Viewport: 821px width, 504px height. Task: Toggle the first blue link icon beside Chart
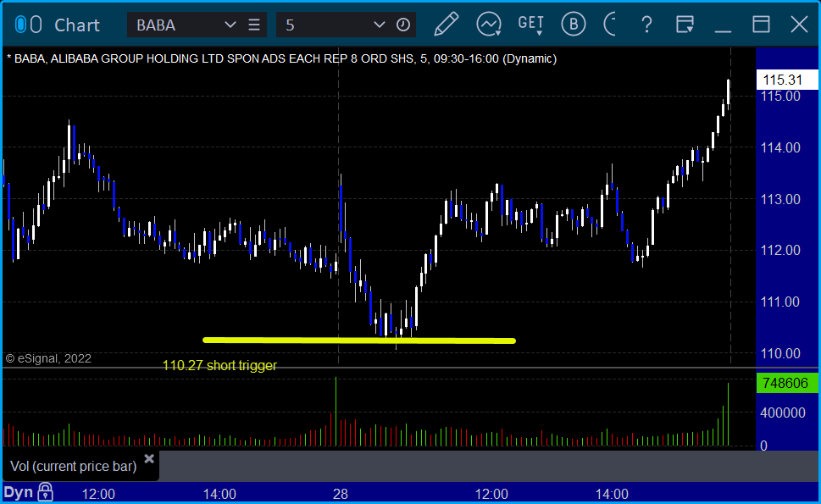click(20, 25)
